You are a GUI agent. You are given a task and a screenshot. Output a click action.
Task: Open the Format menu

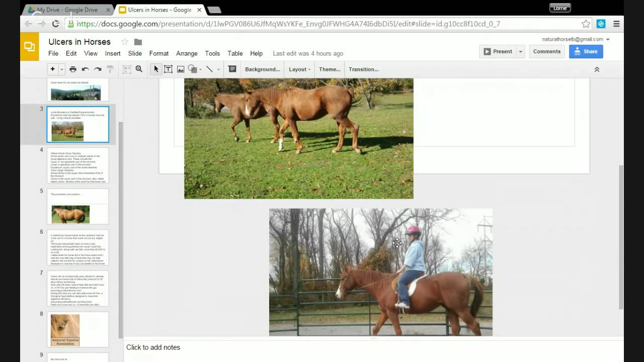[159, 53]
